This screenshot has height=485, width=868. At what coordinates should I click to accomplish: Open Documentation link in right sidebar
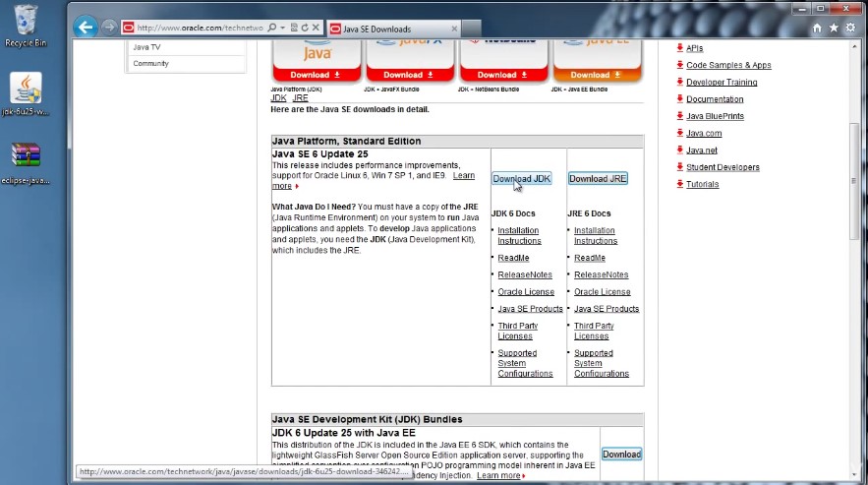(x=715, y=99)
